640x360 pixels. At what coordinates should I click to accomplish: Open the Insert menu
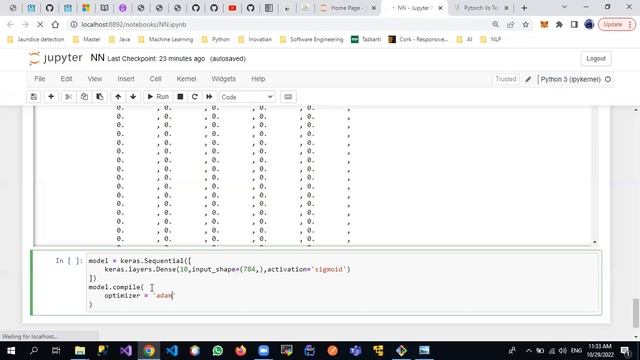(x=126, y=79)
